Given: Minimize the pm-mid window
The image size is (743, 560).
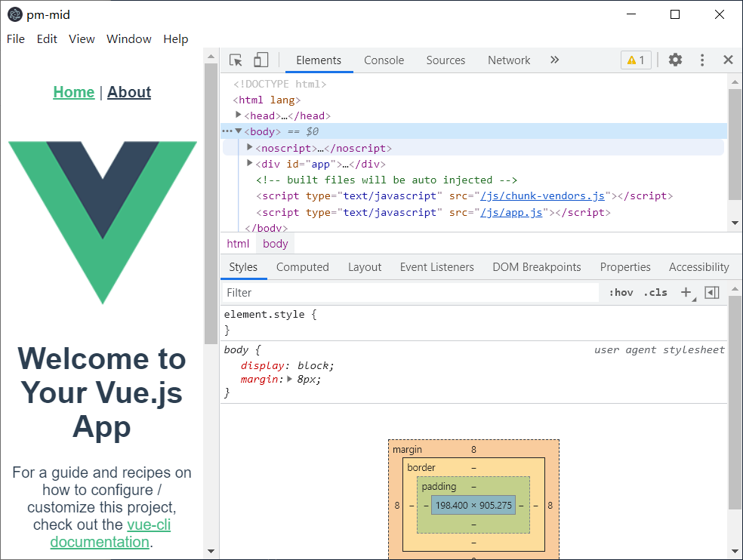Looking at the screenshot, I should tap(630, 14).
